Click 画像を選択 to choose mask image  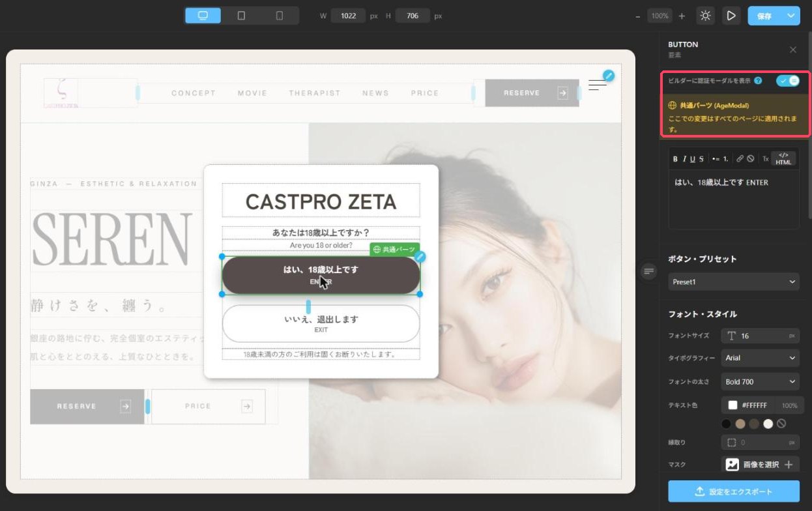click(x=760, y=465)
